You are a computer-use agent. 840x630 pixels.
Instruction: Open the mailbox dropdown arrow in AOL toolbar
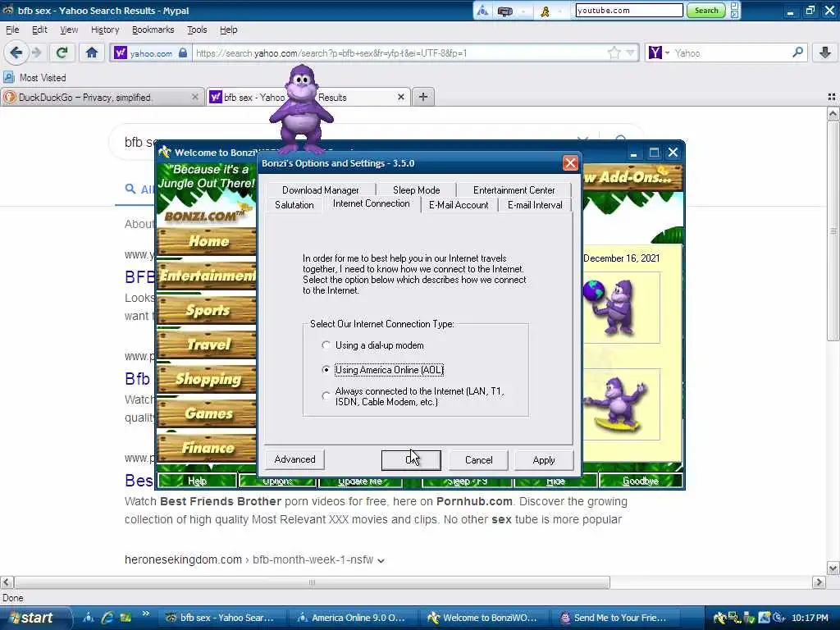(523, 11)
